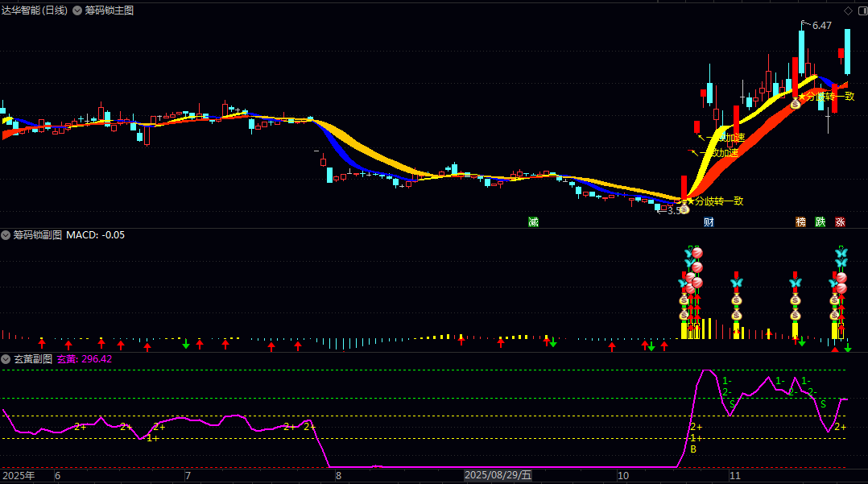Expand the 筹码锁主图 indicator dropdown

tap(78, 10)
